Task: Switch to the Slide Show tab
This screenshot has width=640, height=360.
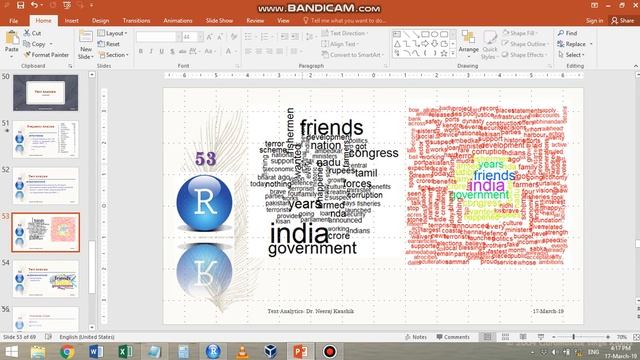Action: coord(219,20)
